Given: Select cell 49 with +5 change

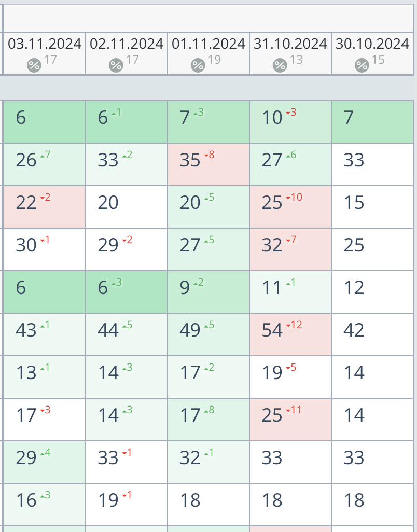Looking at the screenshot, I should 208,334.
